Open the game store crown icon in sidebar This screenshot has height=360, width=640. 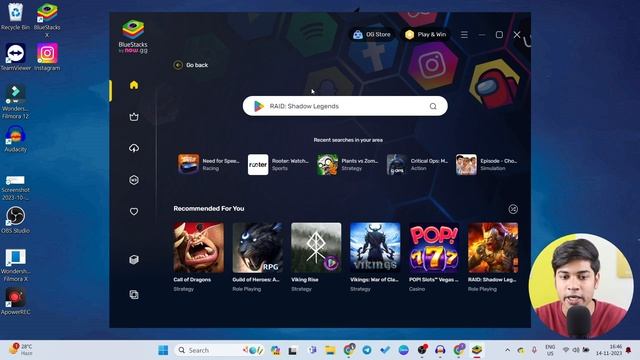pyautogui.click(x=134, y=117)
